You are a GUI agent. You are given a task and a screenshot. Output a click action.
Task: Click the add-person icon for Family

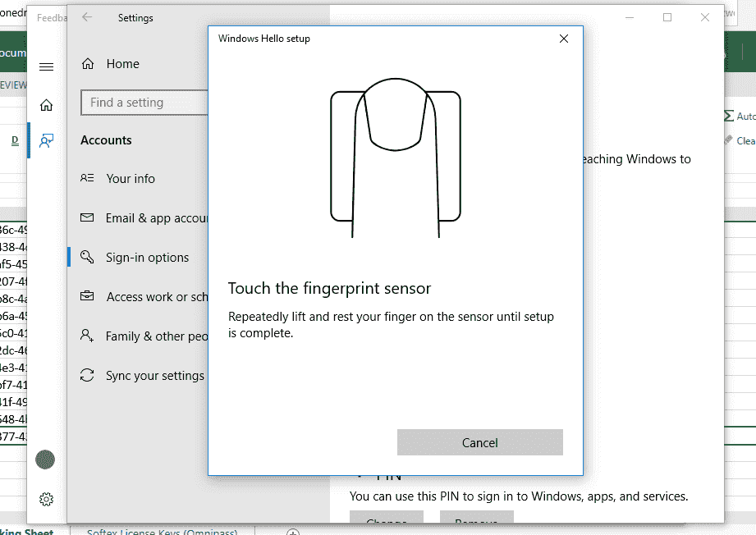click(x=87, y=335)
